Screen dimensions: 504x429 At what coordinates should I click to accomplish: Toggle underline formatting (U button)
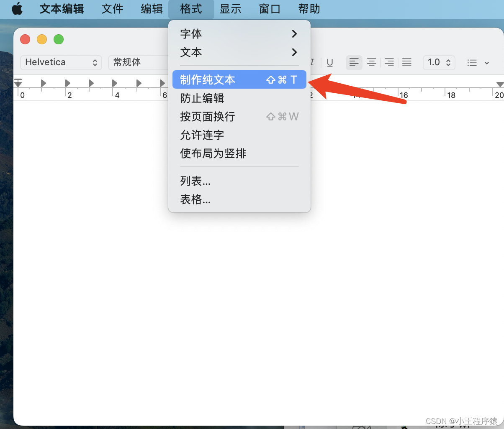pos(330,63)
